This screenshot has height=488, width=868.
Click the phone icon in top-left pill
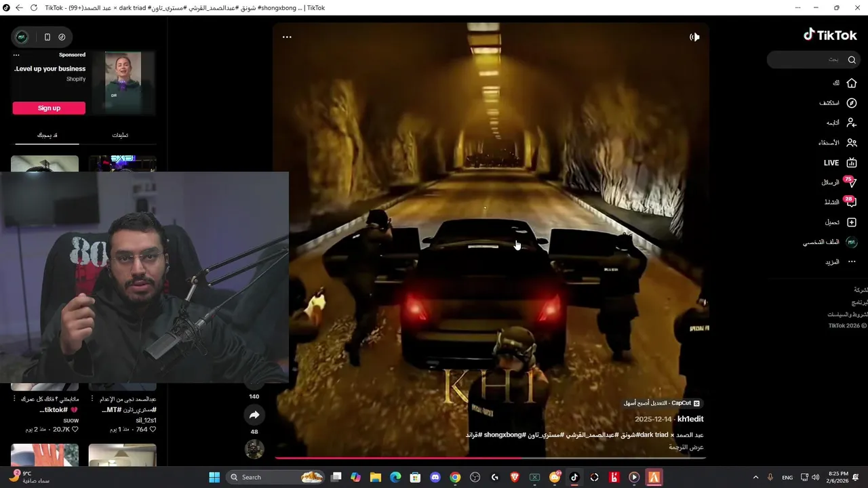coord(47,37)
